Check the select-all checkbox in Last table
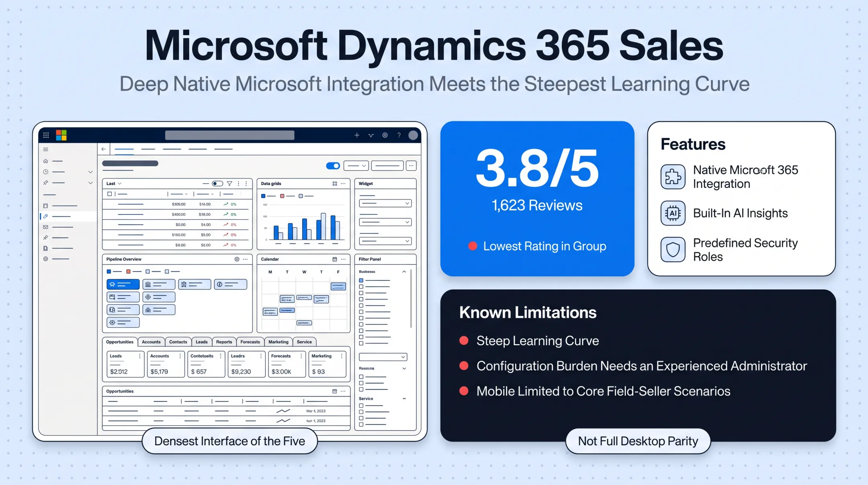Screen dimensions: 868x485 tap(109, 194)
